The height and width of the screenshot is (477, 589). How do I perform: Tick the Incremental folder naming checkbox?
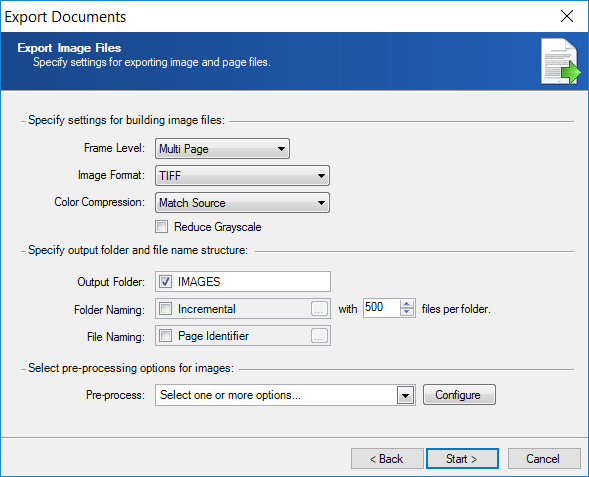click(165, 309)
